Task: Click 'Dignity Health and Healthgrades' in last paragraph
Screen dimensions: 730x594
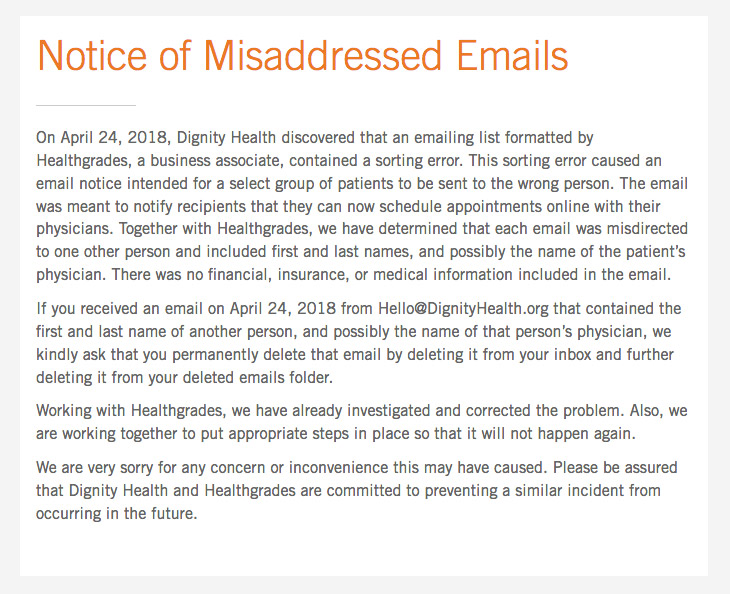Action: tap(182, 491)
